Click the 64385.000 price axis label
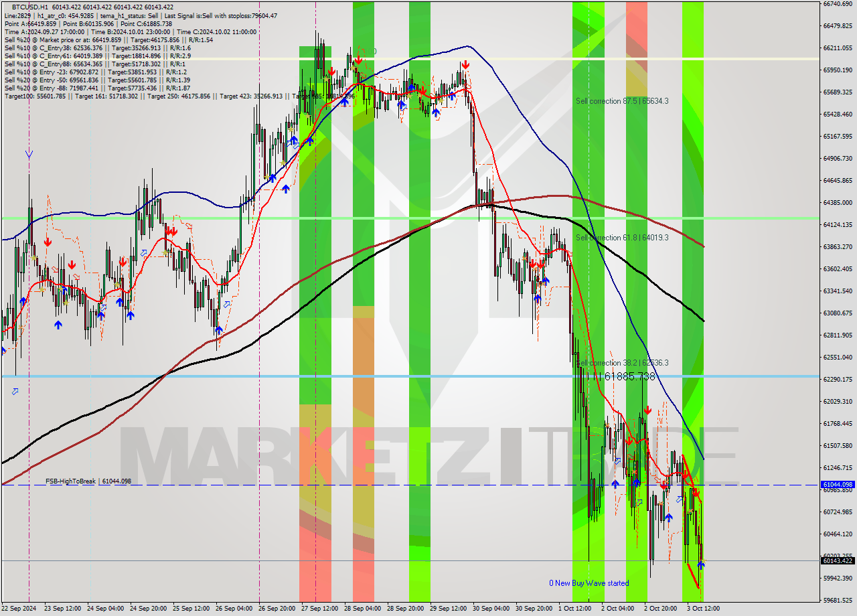The height and width of the screenshot is (616, 857). point(838,202)
